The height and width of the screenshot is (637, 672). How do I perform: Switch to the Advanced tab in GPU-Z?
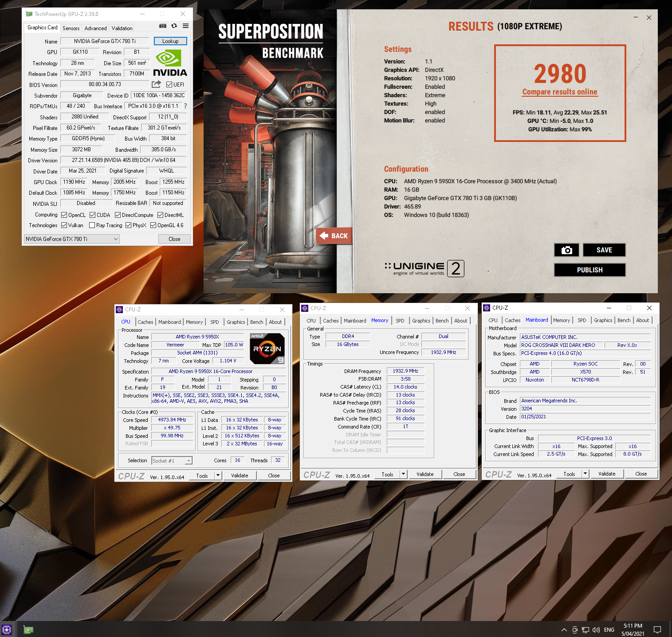coord(96,28)
